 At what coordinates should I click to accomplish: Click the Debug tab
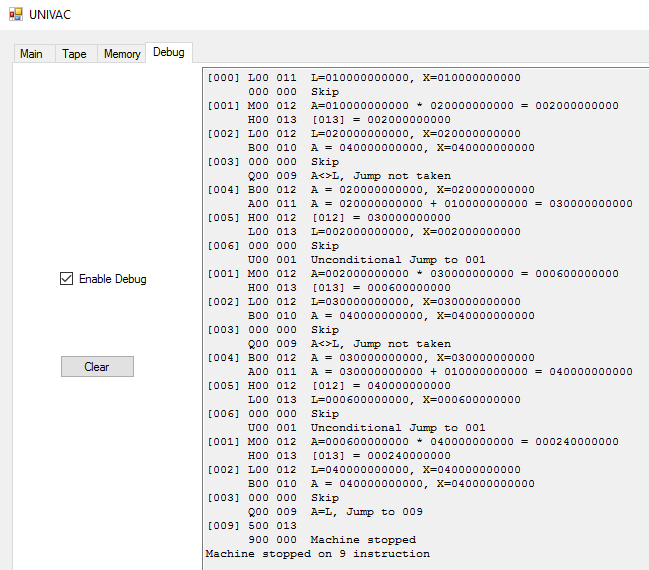click(168, 52)
